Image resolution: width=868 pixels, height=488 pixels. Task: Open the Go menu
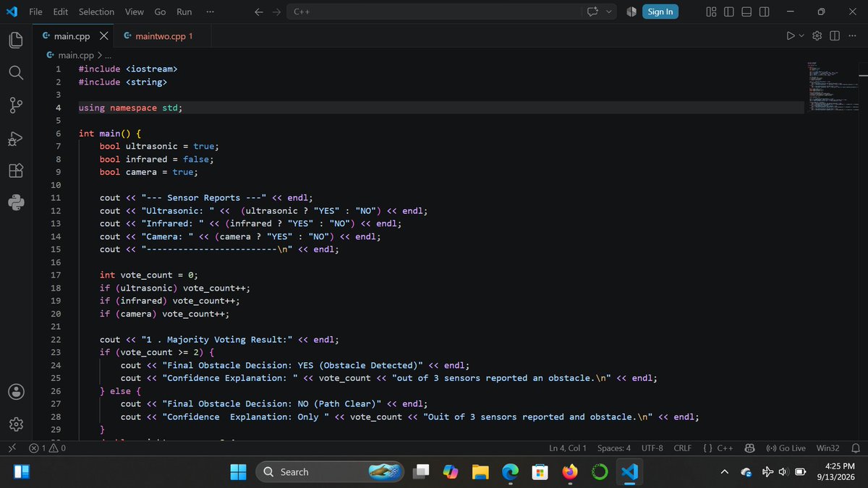[x=160, y=12]
